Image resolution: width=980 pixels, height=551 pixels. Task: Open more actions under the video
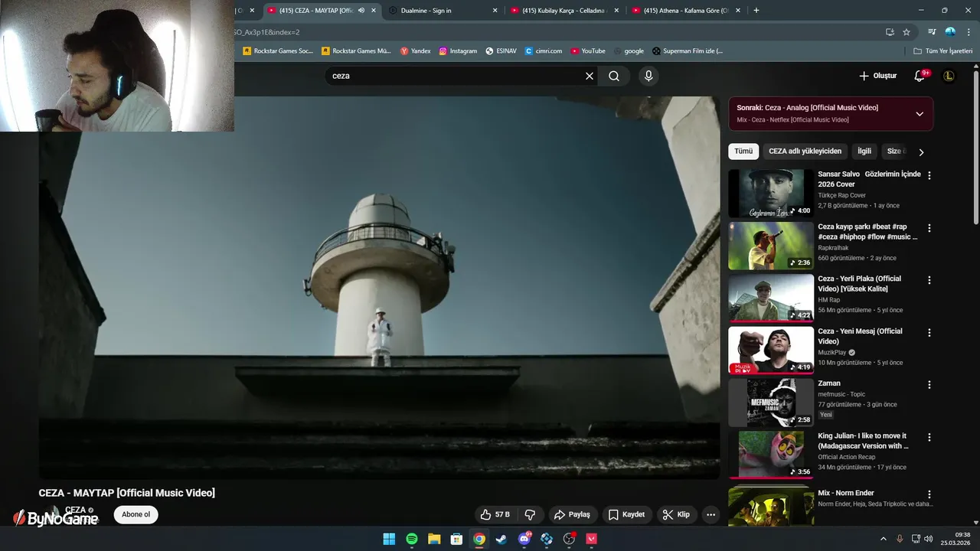(x=710, y=514)
